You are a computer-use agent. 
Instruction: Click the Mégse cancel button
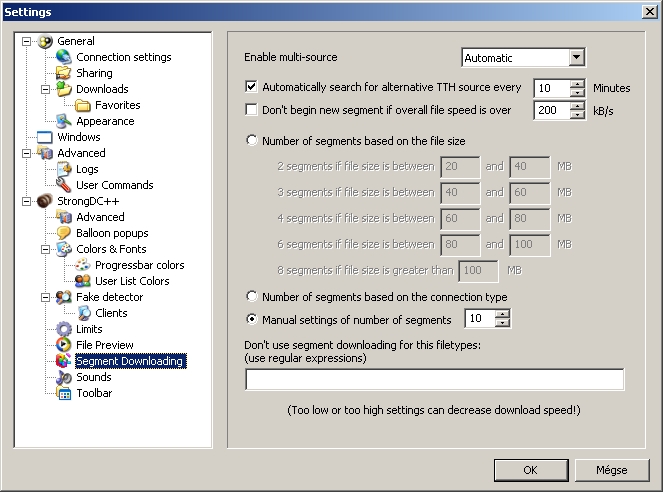[x=611, y=469]
